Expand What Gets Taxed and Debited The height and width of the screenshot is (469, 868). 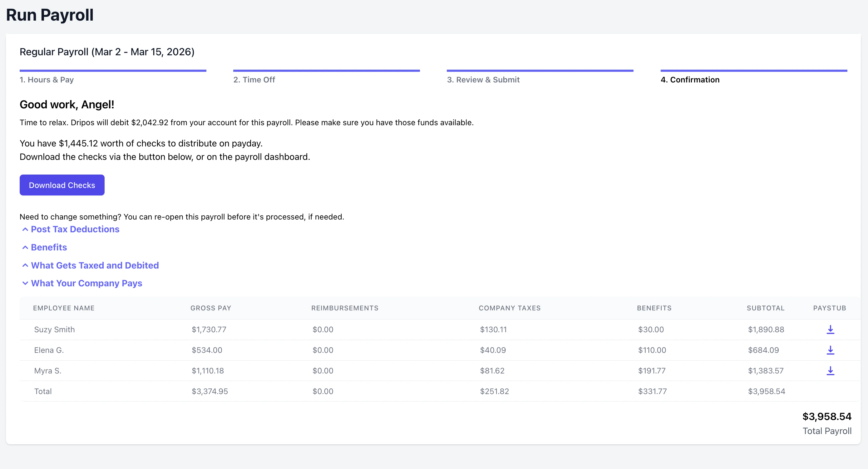(x=95, y=265)
